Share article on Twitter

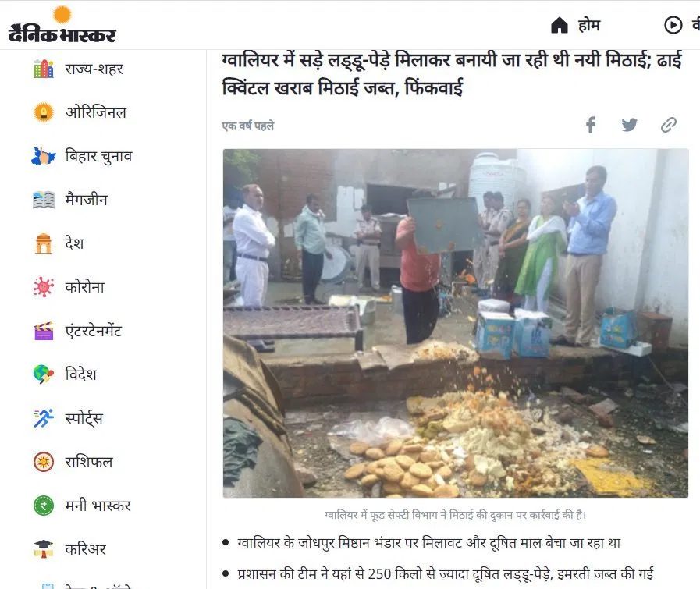[630, 125]
